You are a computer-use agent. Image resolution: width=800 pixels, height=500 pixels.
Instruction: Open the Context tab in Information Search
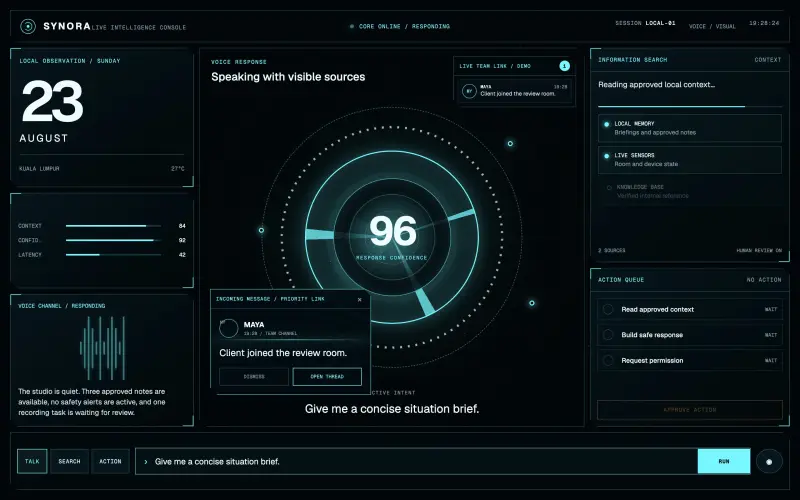click(767, 60)
